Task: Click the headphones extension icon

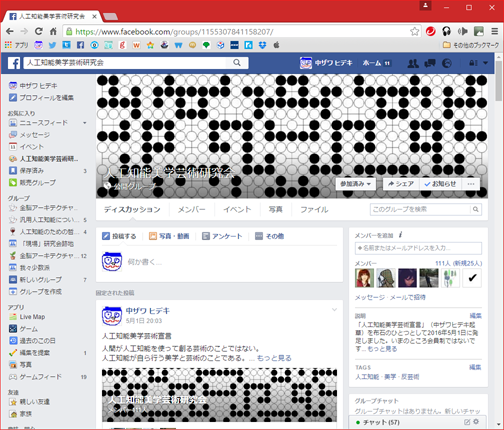Action: pyautogui.click(x=446, y=31)
